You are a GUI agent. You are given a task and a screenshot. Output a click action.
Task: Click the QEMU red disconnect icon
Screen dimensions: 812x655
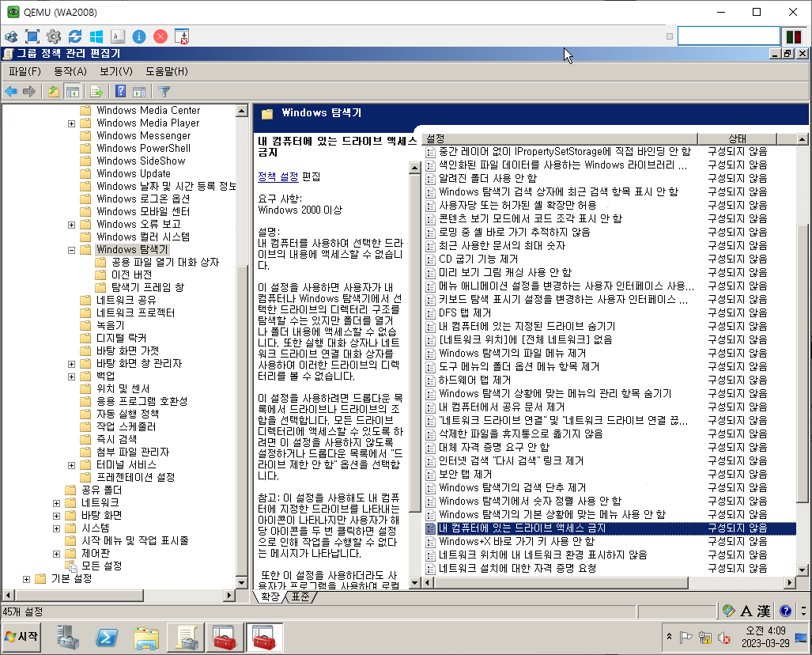[161, 36]
